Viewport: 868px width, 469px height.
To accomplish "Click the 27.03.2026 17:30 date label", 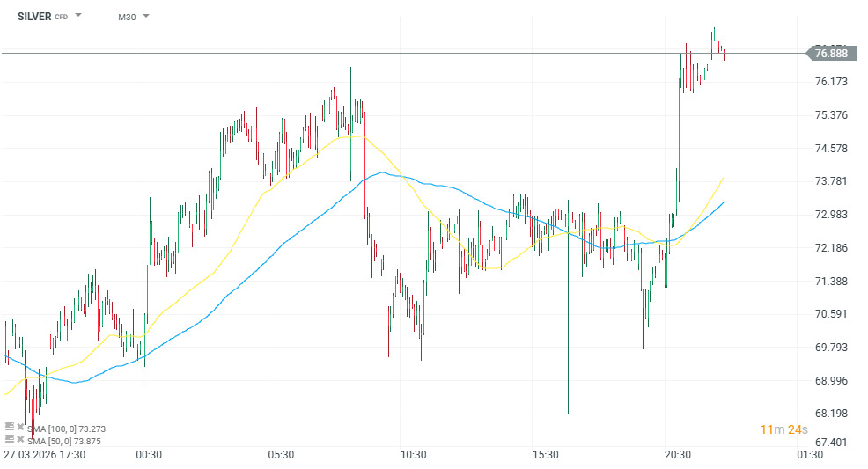I will pos(45,455).
